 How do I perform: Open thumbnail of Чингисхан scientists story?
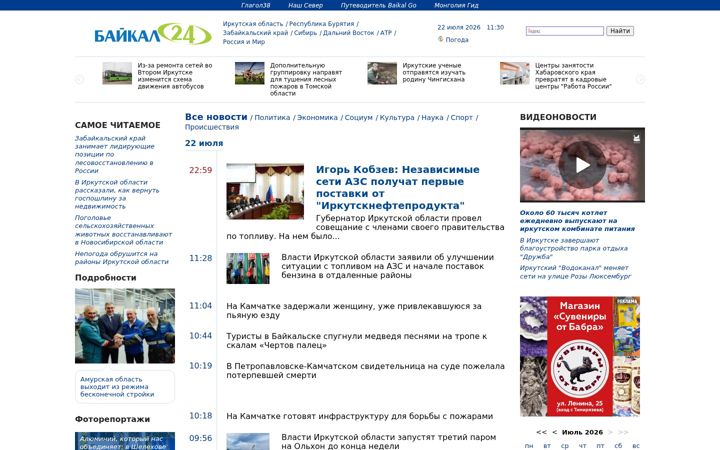coord(382,73)
